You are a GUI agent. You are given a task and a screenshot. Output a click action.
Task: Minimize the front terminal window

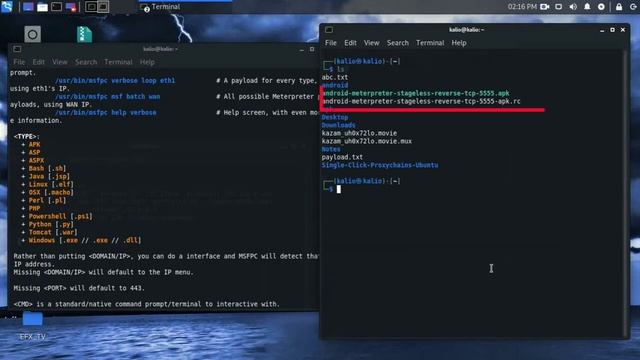click(602, 30)
